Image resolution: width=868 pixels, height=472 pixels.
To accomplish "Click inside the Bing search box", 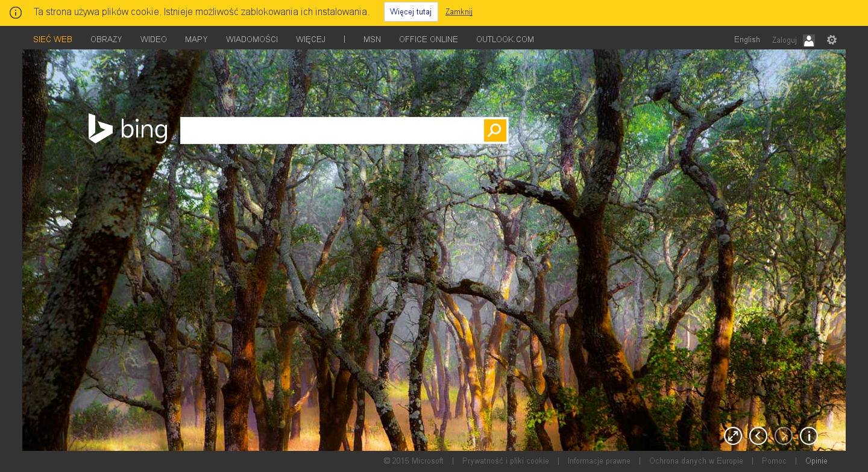I will 332,130.
